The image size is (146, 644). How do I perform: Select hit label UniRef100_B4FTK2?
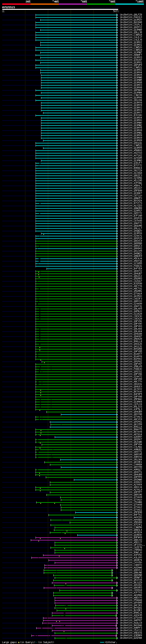click(x=131, y=515)
